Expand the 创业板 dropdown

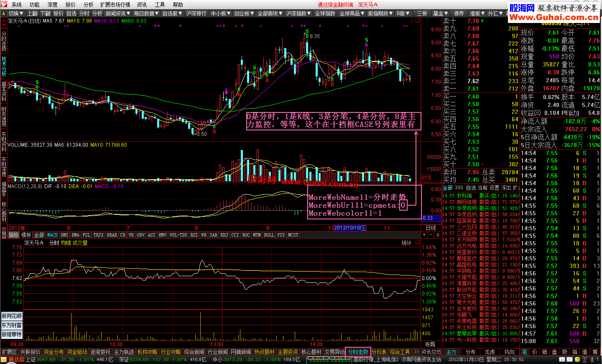tap(244, 13)
